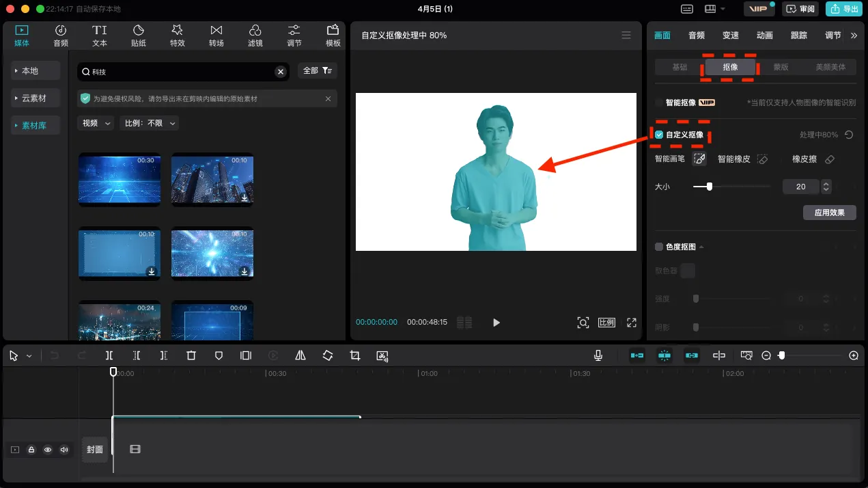
Task: Download the blue frame 00:10 clip
Action: (x=152, y=271)
